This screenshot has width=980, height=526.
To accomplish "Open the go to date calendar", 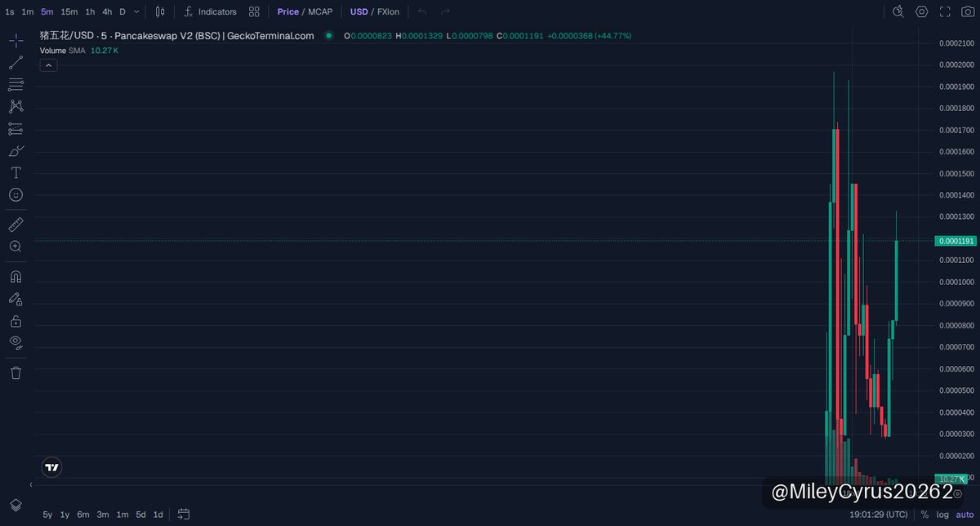I will click(x=184, y=515).
